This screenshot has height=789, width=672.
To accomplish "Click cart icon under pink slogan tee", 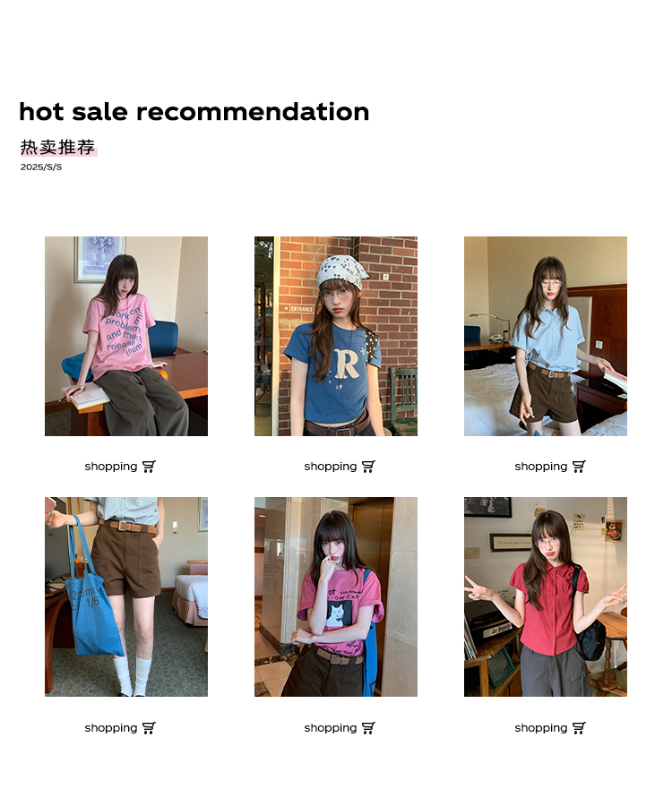I will pos(149,467).
